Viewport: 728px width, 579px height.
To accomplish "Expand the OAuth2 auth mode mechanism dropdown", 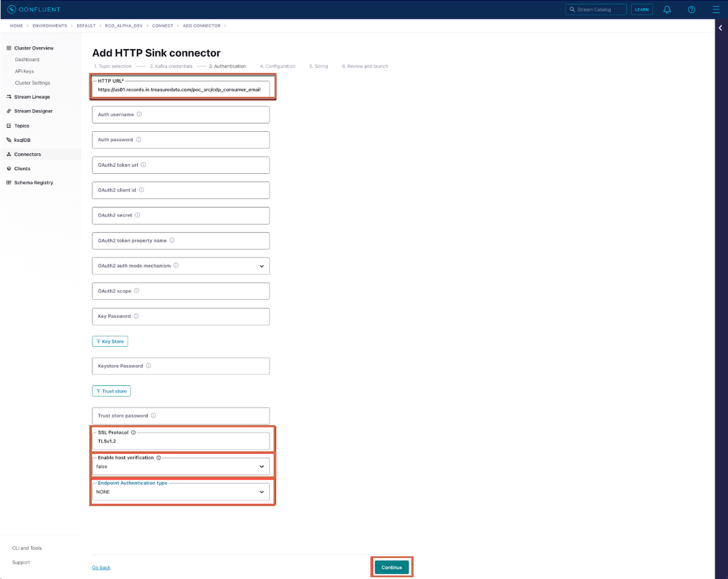I will point(261,266).
